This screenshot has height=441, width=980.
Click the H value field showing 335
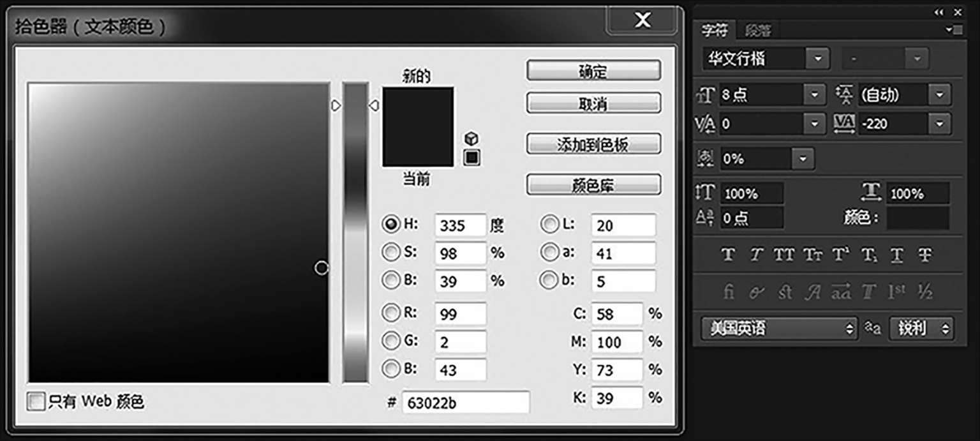460,225
